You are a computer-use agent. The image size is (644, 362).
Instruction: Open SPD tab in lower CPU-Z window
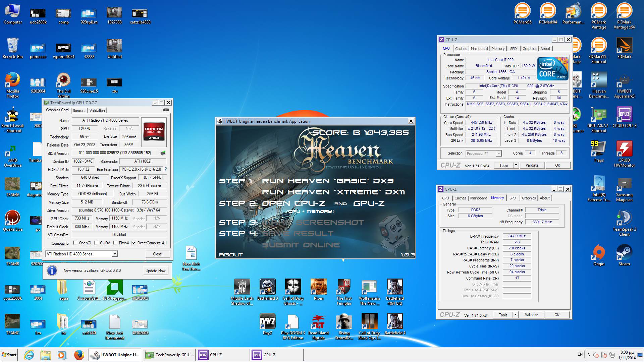tap(513, 198)
